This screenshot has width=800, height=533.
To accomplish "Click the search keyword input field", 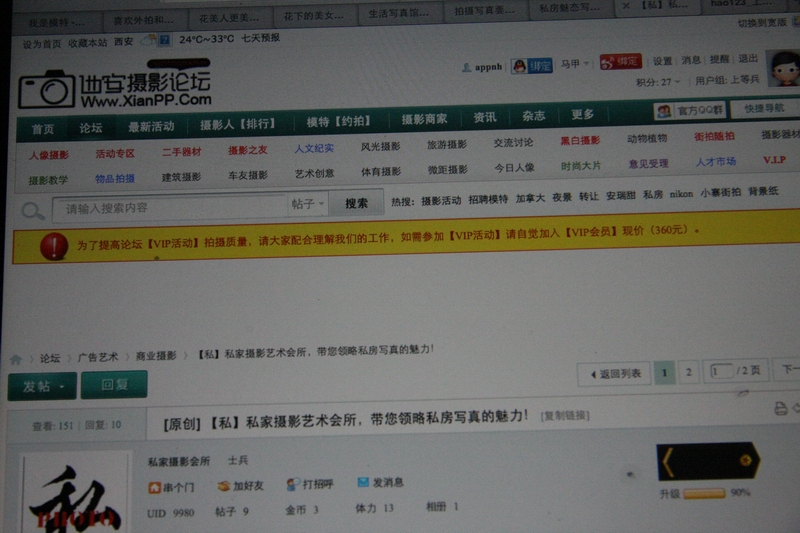I will pyautogui.click(x=170, y=207).
